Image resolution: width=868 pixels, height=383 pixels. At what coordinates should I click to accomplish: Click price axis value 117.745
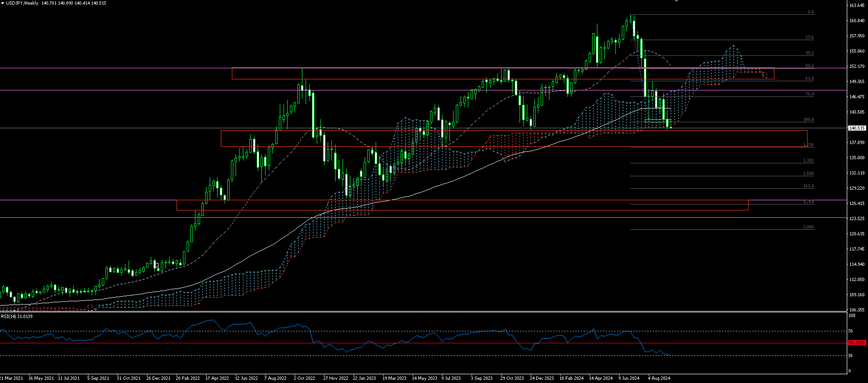pyautogui.click(x=857, y=249)
